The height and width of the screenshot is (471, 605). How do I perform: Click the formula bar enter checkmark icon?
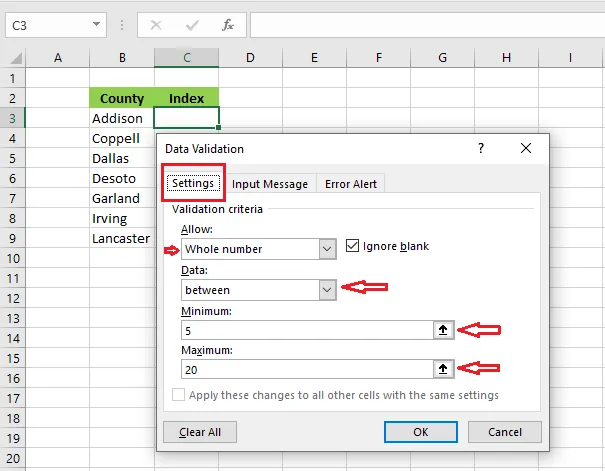(x=192, y=25)
